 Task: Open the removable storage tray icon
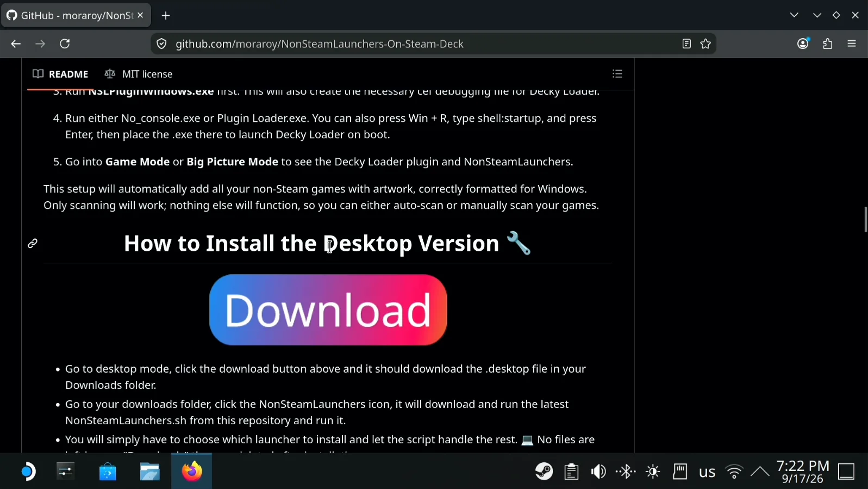(680, 472)
